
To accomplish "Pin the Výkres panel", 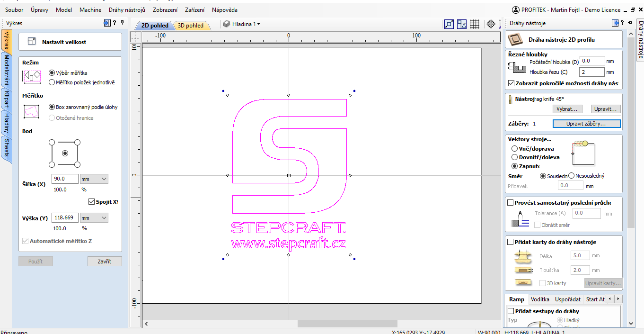I will [123, 23].
